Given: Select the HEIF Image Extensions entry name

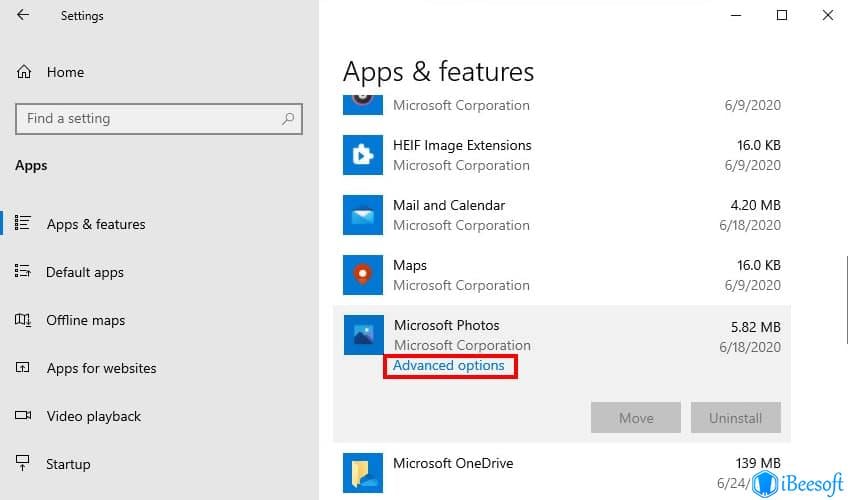Looking at the screenshot, I should pos(462,145).
